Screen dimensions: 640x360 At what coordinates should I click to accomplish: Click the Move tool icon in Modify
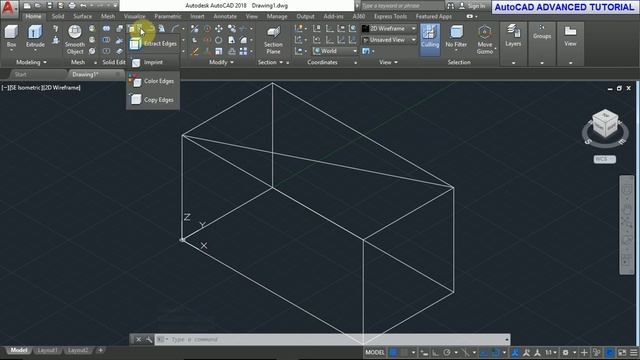coord(219,29)
